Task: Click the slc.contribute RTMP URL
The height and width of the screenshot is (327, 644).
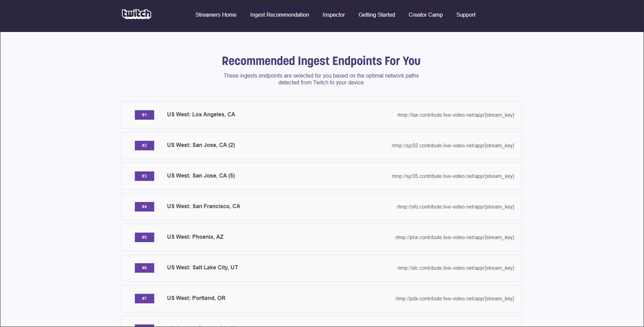Action: [x=456, y=268]
